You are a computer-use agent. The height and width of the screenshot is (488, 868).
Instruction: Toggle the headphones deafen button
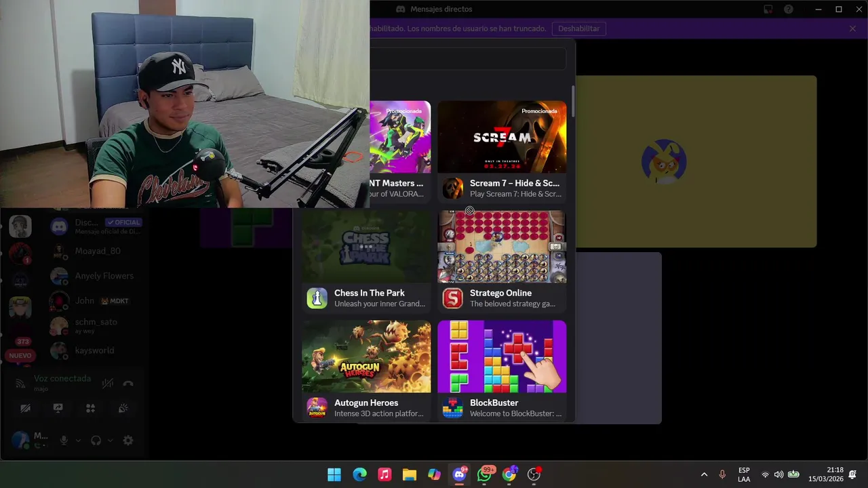point(96,441)
